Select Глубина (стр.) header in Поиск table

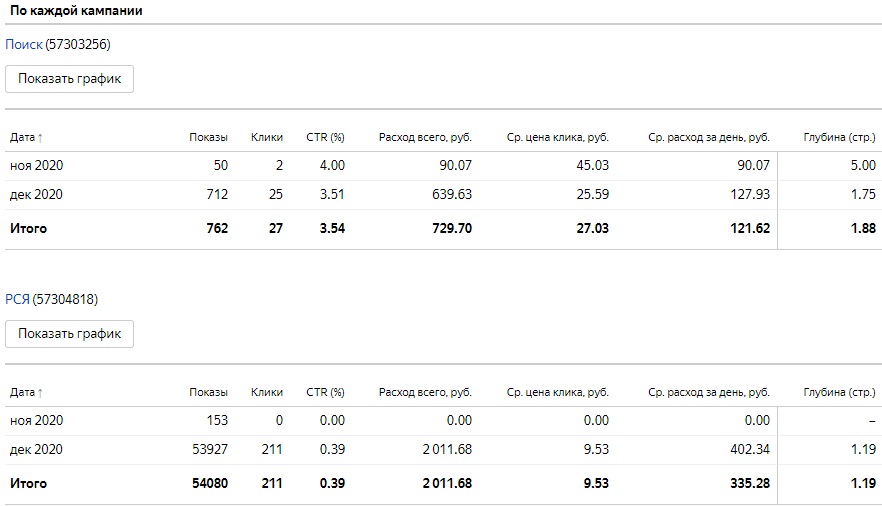pyautogui.click(x=839, y=138)
